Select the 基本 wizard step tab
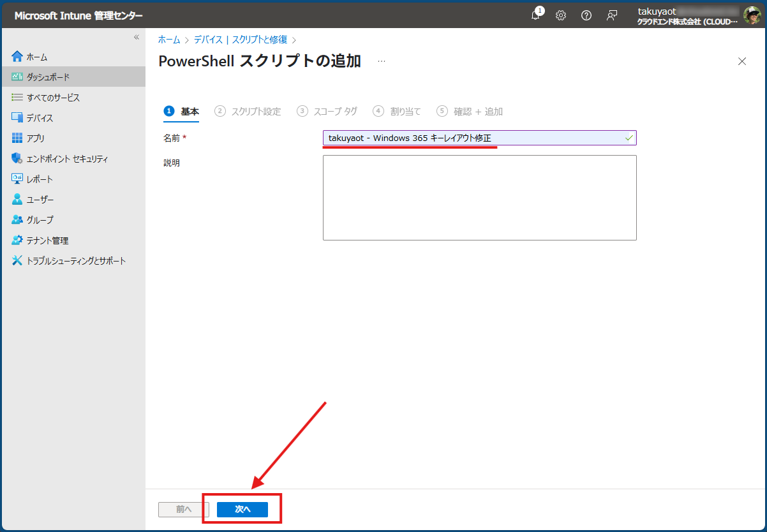The width and height of the screenshot is (767, 532). 182,111
